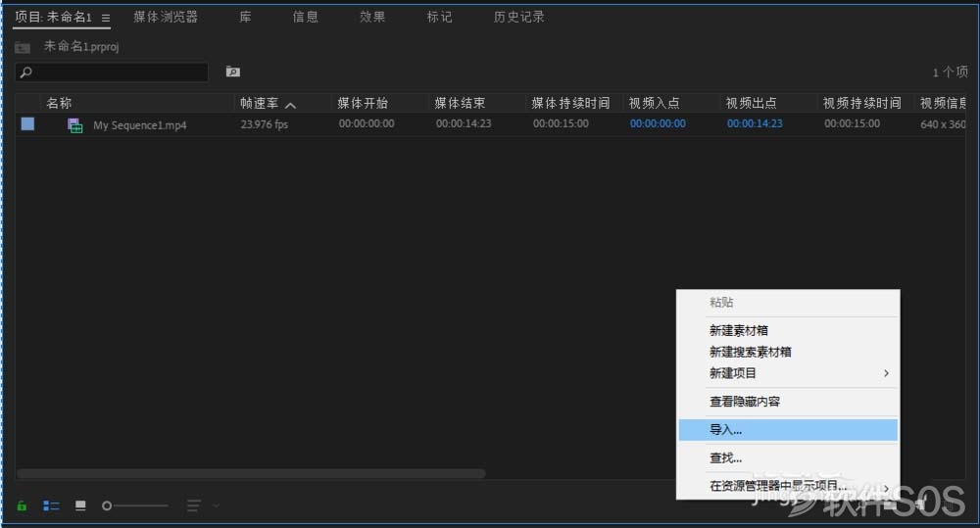Expand the sort options dropdown arrow
The height and width of the screenshot is (528, 980).
(x=217, y=505)
